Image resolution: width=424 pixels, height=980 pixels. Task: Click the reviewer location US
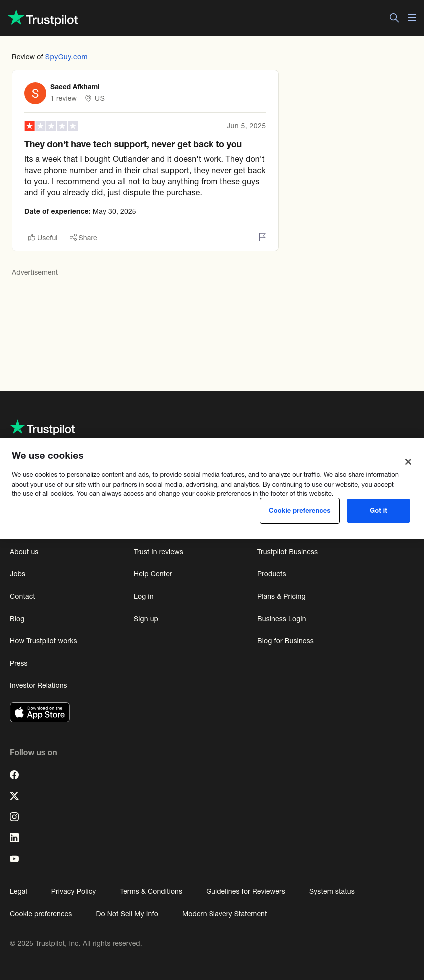(95, 98)
